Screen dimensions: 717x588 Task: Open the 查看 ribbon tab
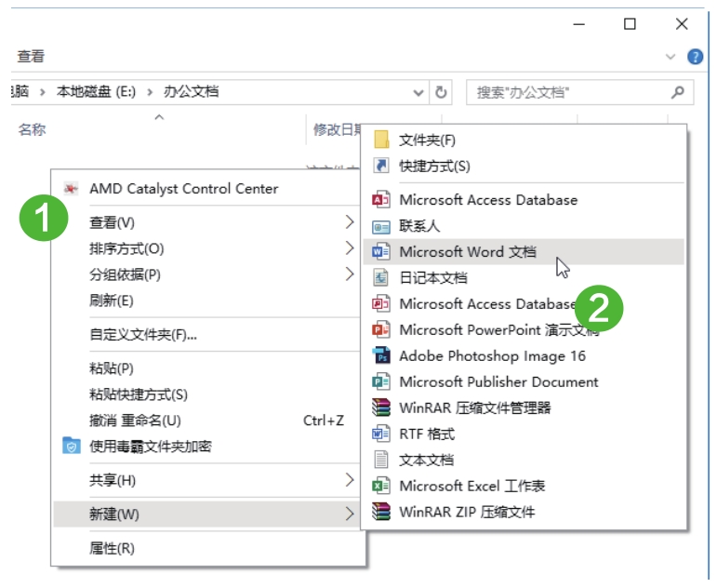pos(31,56)
